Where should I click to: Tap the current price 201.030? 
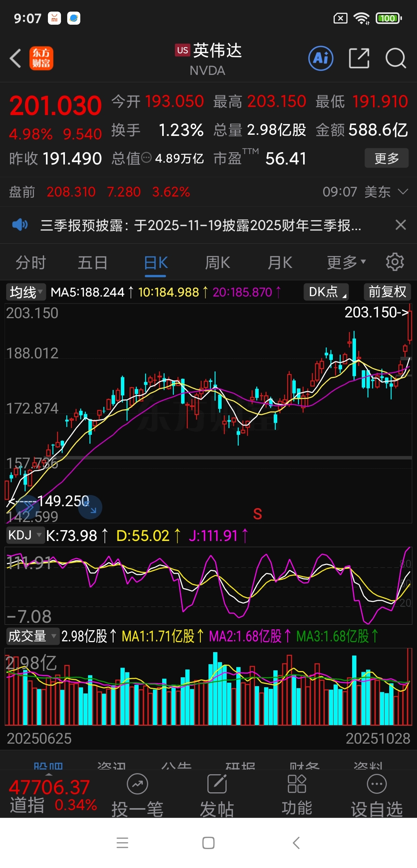56,105
